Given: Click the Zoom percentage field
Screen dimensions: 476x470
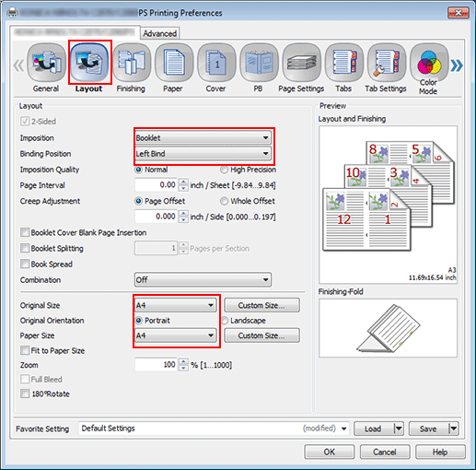Looking at the screenshot, I should [156, 365].
